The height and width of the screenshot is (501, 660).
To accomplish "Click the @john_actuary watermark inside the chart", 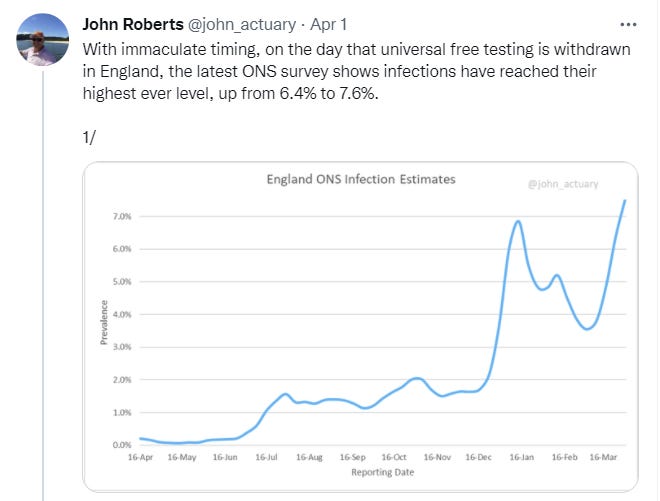I will (565, 184).
